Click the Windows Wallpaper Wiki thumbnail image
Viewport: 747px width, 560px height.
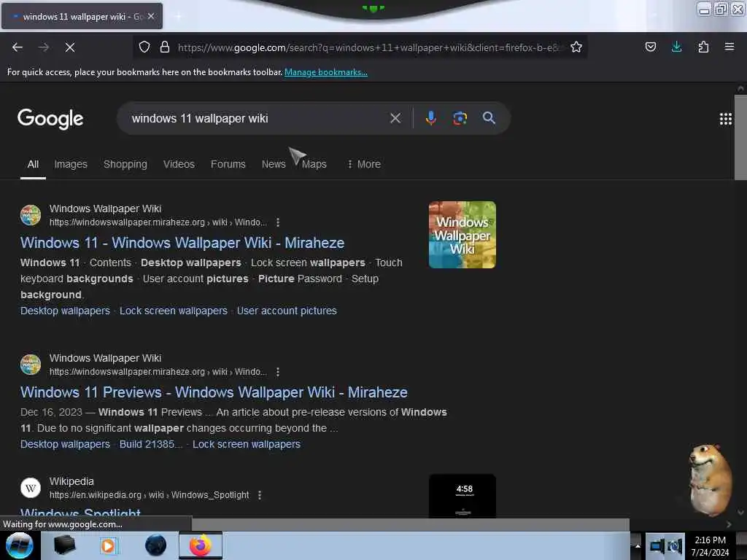tap(462, 235)
